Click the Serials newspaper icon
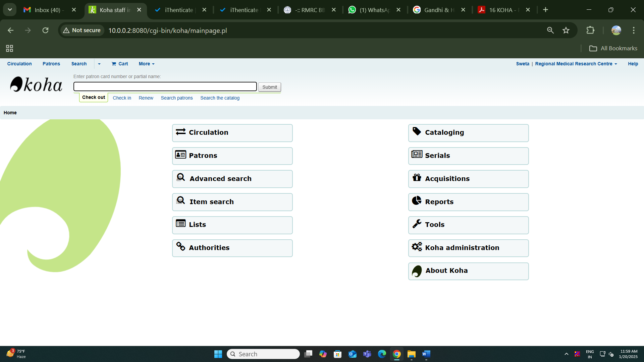This screenshot has height=362, width=644. tap(417, 155)
